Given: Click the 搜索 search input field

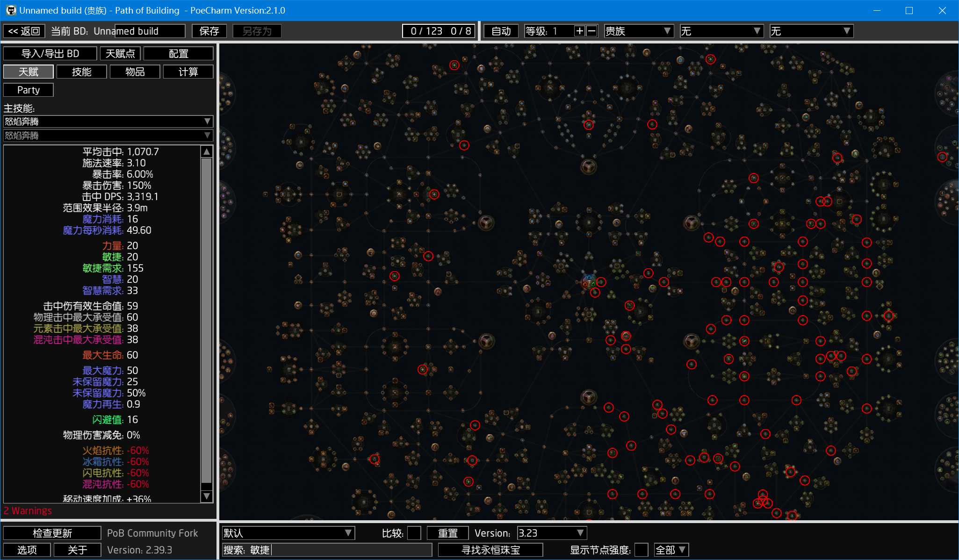Looking at the screenshot, I should [x=327, y=550].
